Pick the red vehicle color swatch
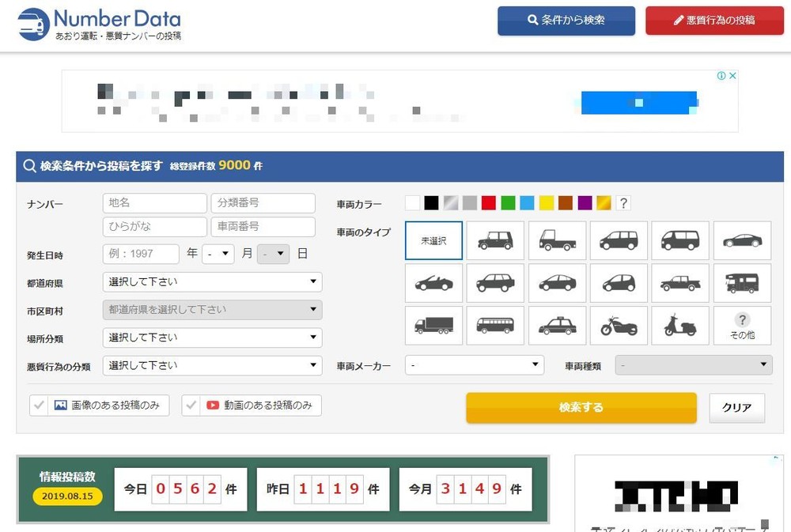This screenshot has height=532, width=791. pyautogui.click(x=488, y=203)
